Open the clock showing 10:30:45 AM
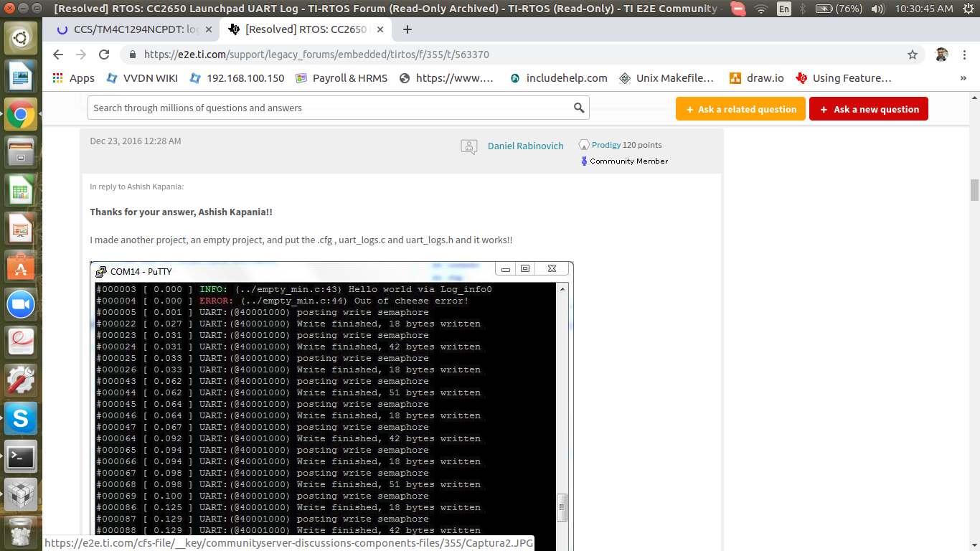 click(923, 9)
